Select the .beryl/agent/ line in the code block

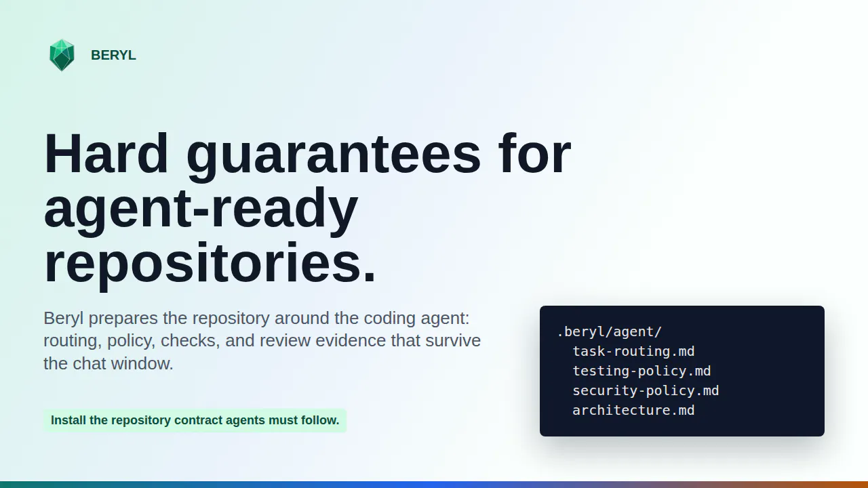point(609,332)
